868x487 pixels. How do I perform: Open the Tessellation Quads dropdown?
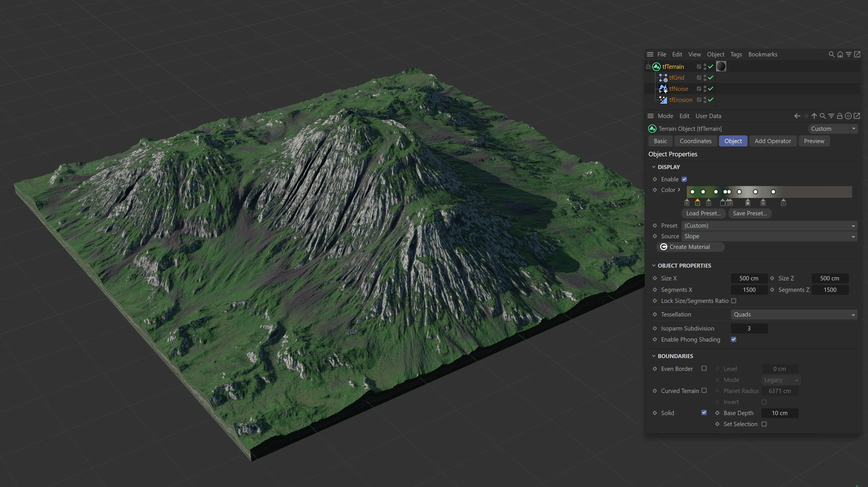tap(793, 314)
